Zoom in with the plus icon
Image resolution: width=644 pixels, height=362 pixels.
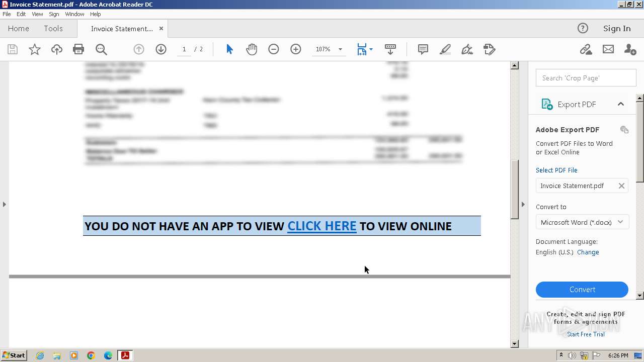pos(296,49)
